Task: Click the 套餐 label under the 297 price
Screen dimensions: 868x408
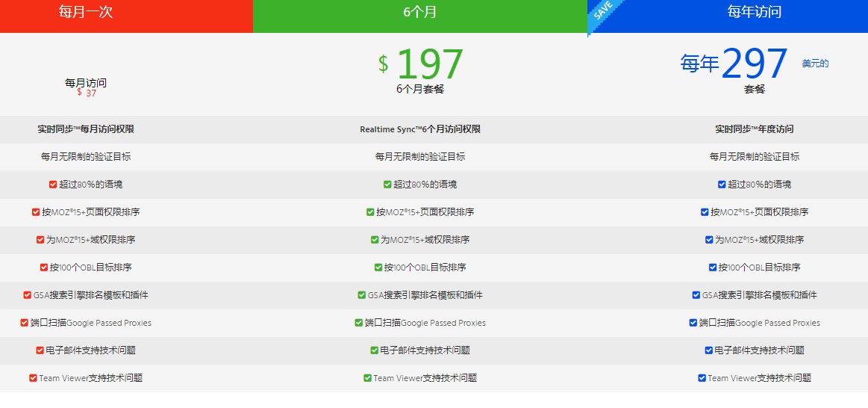Action: pyautogui.click(x=755, y=89)
